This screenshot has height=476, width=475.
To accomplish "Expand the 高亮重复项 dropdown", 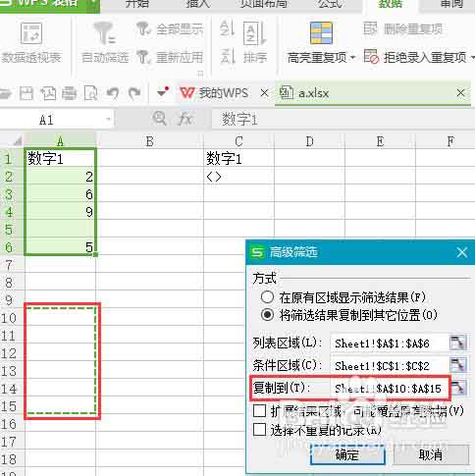I will pos(352,58).
